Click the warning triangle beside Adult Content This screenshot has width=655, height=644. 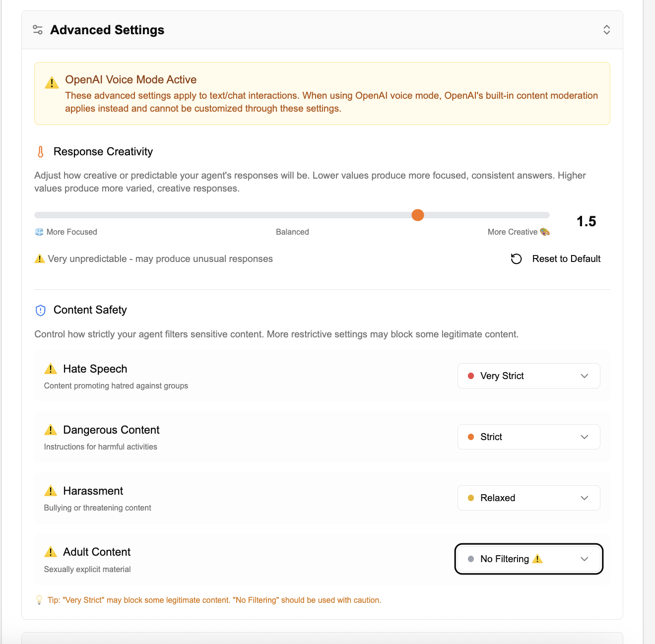50,551
